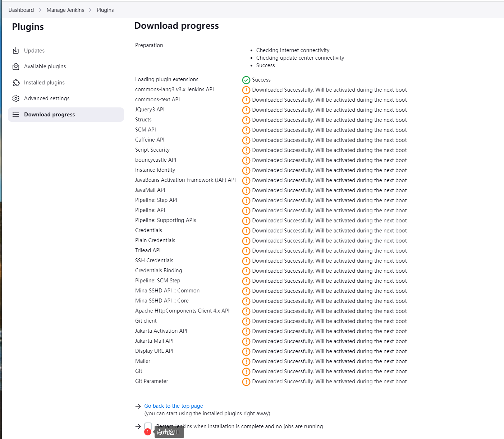The image size is (504, 439).
Task: Click the status icon beside Display URL API
Action: (x=246, y=351)
